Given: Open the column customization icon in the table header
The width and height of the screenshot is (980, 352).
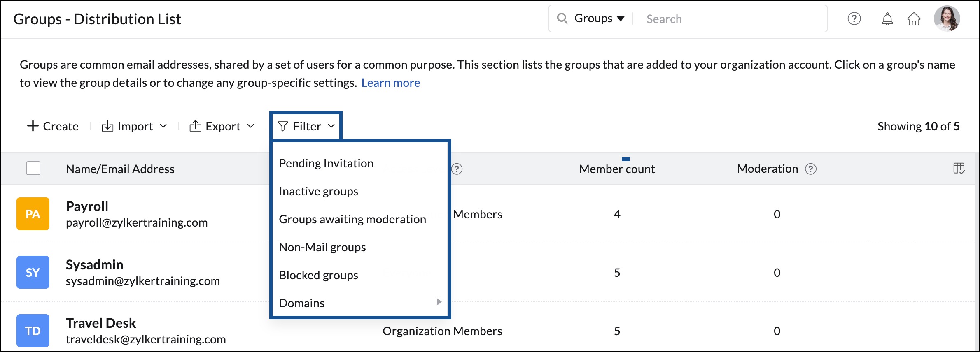Looking at the screenshot, I should pyautogui.click(x=959, y=168).
